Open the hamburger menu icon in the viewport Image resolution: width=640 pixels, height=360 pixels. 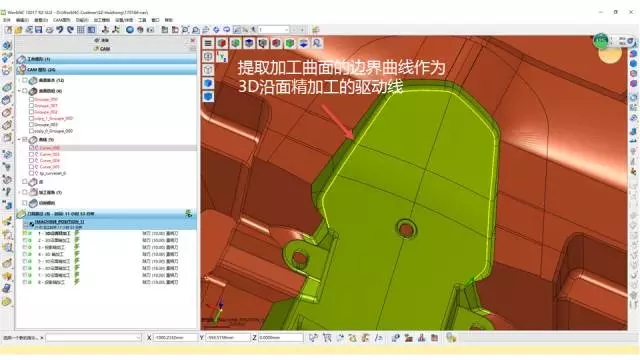point(208,43)
